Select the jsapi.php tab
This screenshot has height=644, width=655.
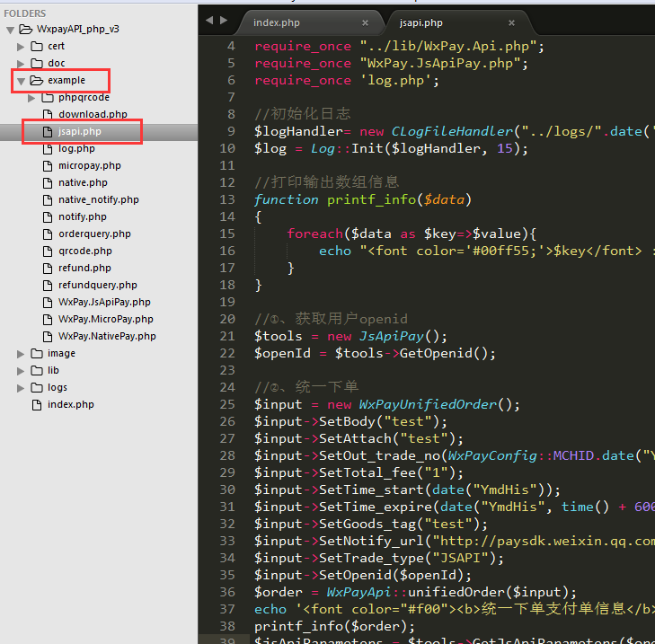point(421,22)
